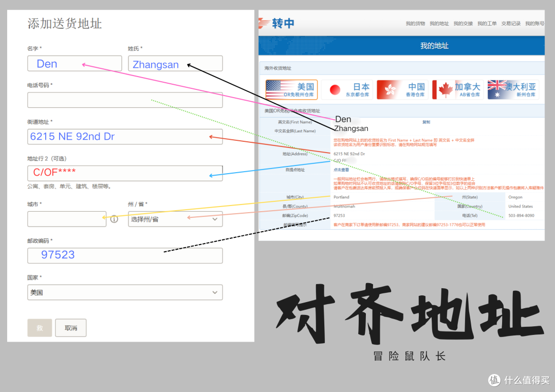Open 我的交接 in the top navigation

tap(463, 24)
